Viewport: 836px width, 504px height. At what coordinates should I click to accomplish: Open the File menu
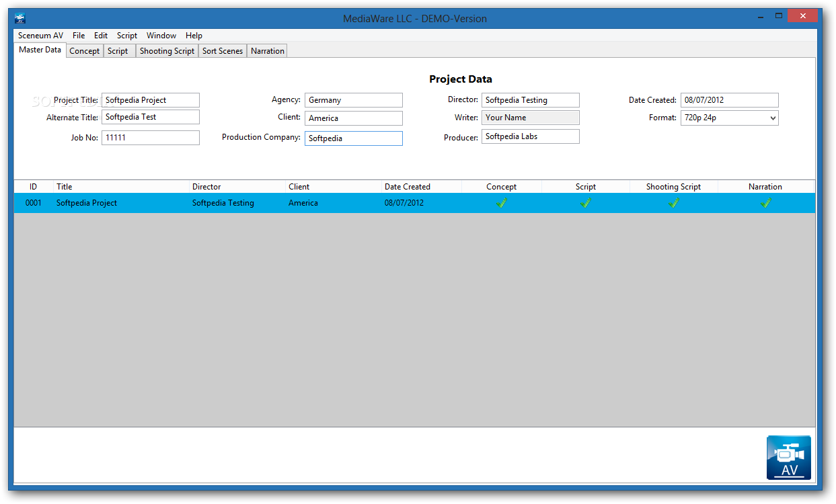tap(79, 36)
